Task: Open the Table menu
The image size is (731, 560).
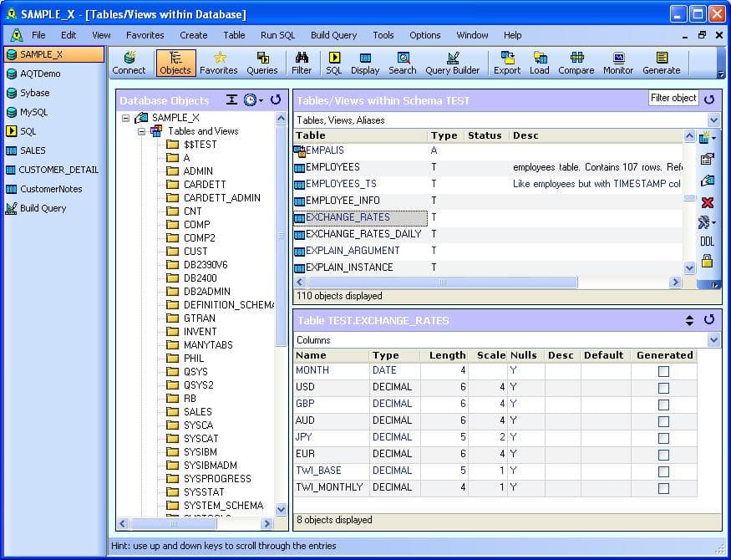Action: click(234, 35)
